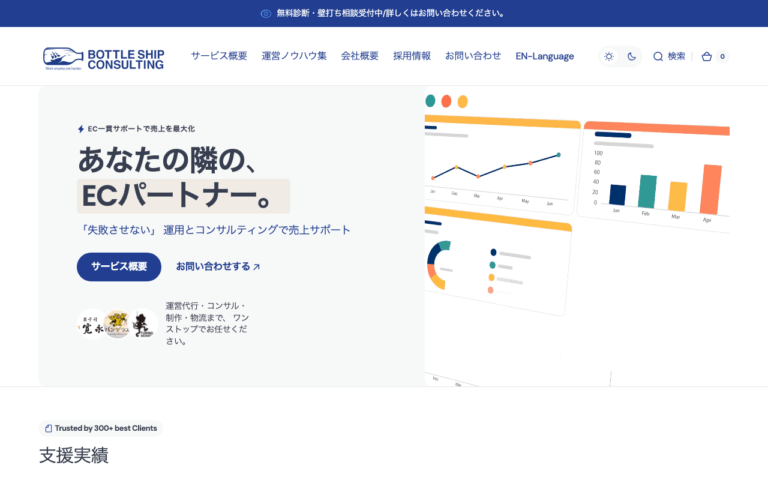Click the blue サービス概要 button
Image resolution: width=768 pixels, height=480 pixels.
[119, 266]
